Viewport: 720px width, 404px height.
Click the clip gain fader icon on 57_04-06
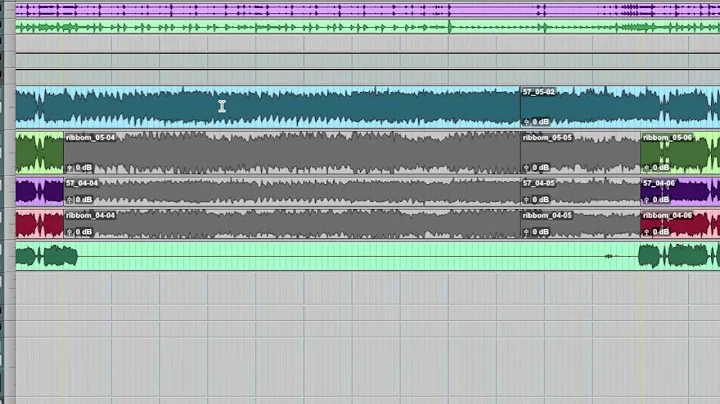(x=647, y=200)
